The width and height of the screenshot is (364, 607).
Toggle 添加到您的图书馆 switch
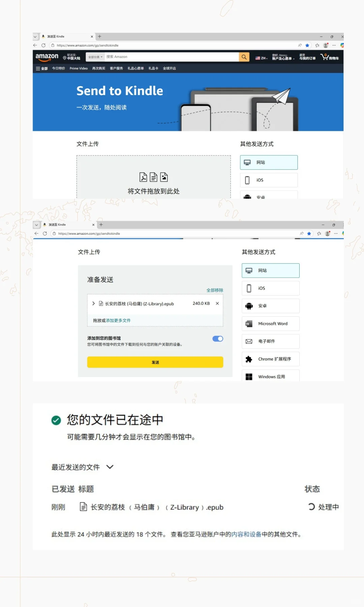point(218,339)
